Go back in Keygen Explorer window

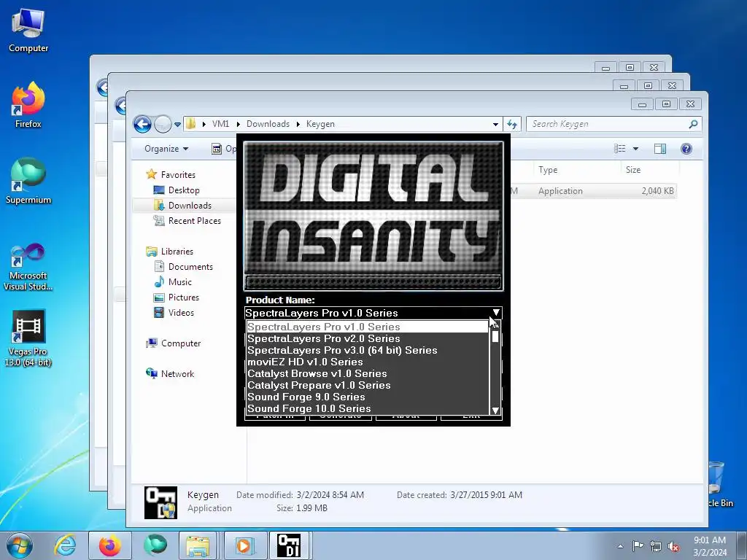pyautogui.click(x=142, y=124)
